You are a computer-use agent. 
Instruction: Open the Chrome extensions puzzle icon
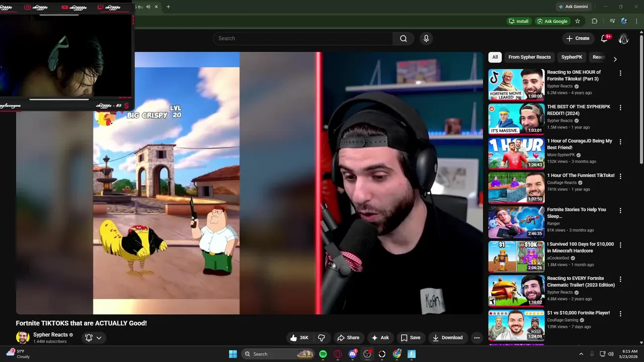pos(594,21)
